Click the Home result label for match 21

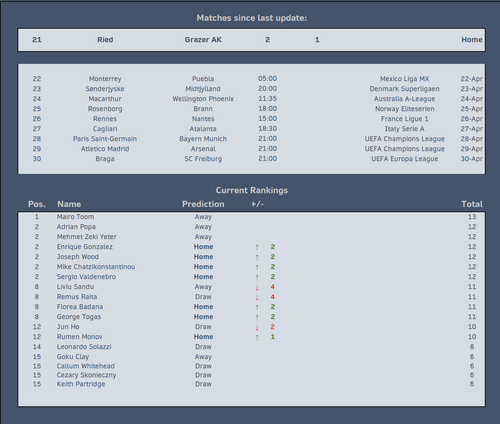point(472,40)
